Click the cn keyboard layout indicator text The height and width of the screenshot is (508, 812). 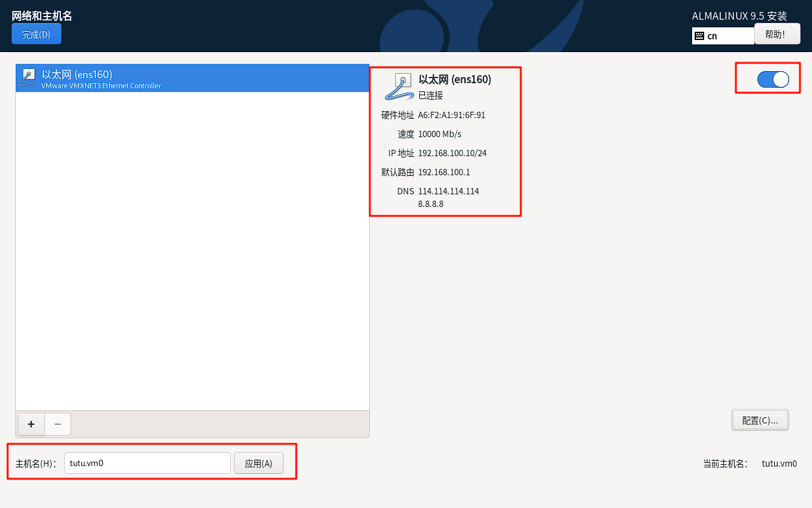tap(712, 36)
